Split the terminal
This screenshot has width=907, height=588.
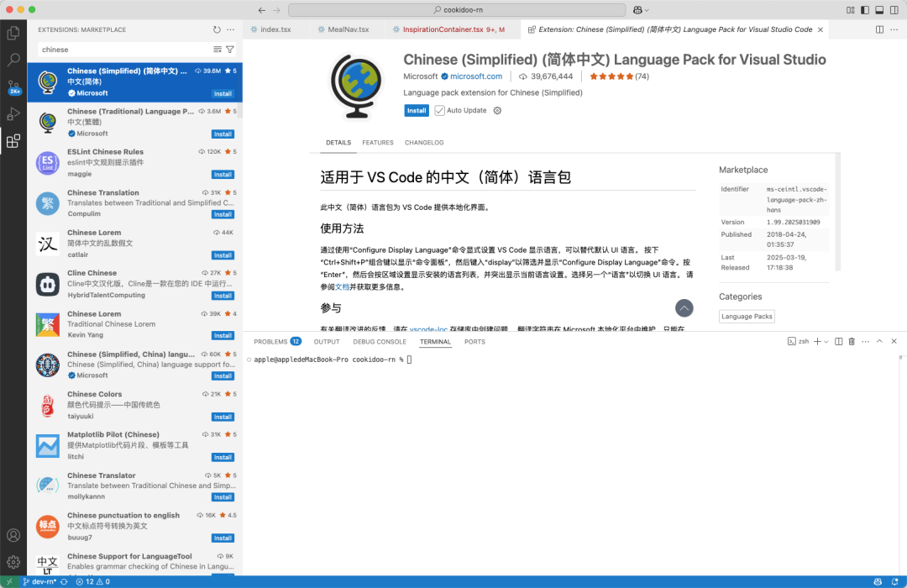pyautogui.click(x=838, y=341)
